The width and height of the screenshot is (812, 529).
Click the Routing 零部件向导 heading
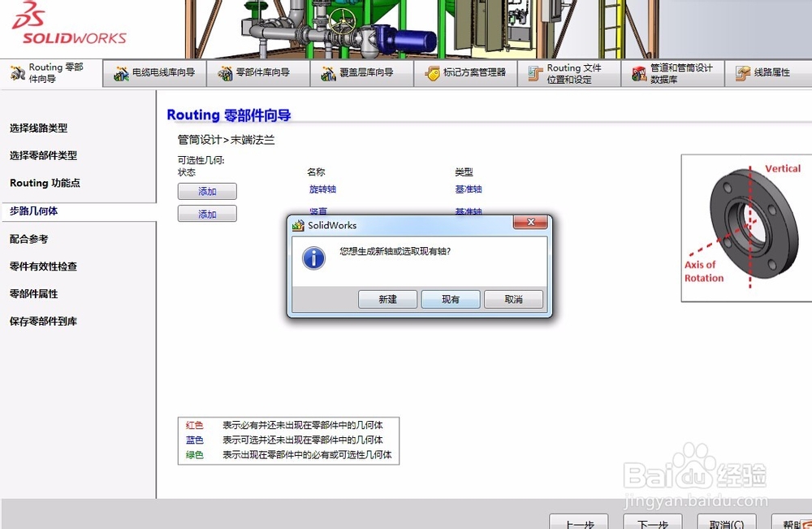[x=229, y=115]
